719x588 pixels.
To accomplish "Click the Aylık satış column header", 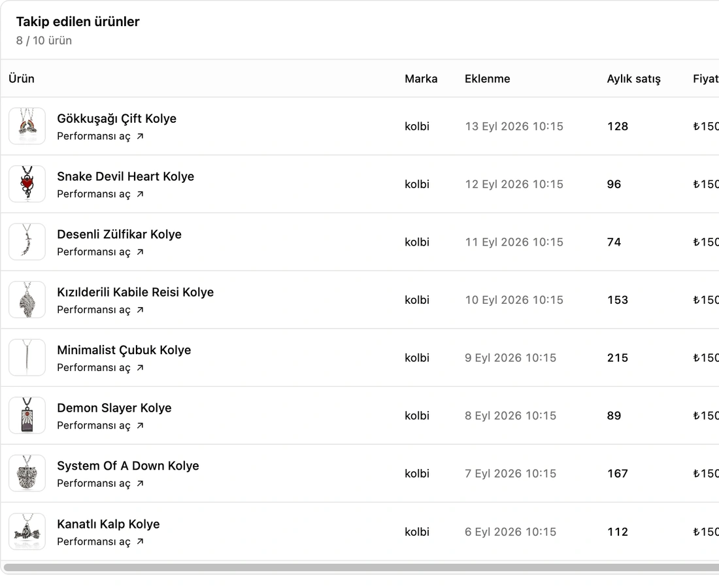I will tap(634, 79).
